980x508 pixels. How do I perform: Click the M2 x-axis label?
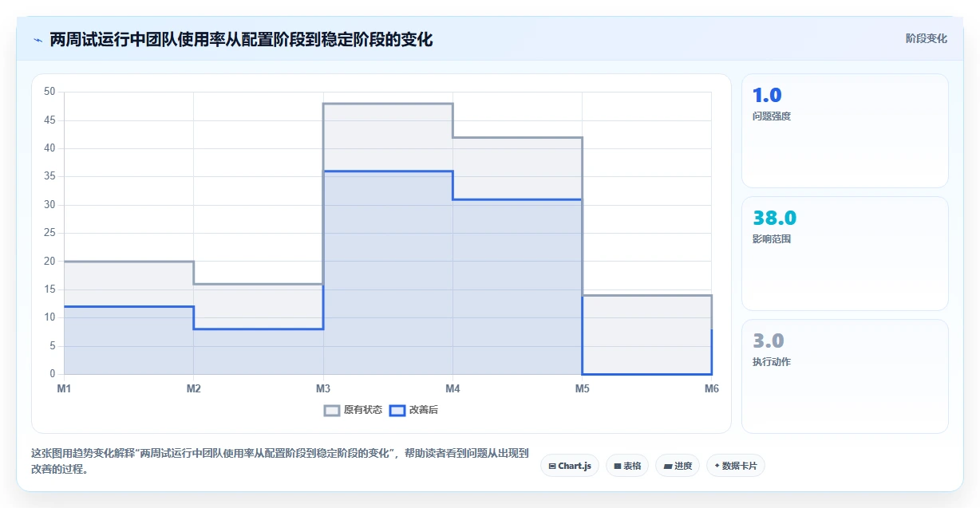(194, 388)
